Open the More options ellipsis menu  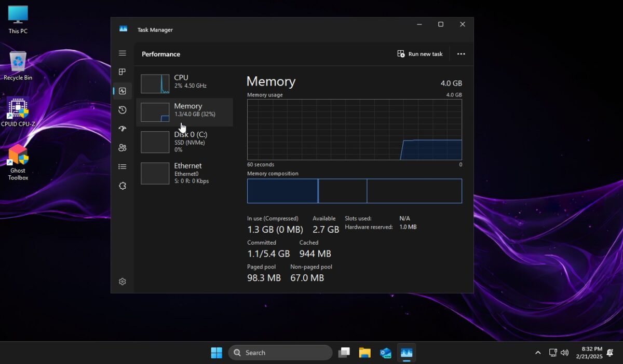click(x=461, y=53)
